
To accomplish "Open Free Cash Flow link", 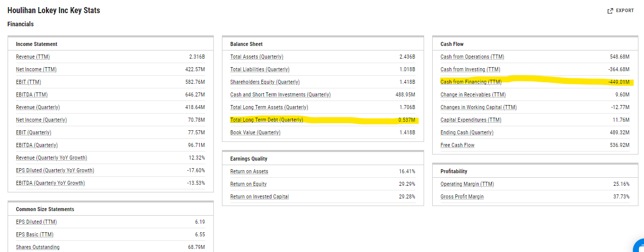I will (457, 145).
